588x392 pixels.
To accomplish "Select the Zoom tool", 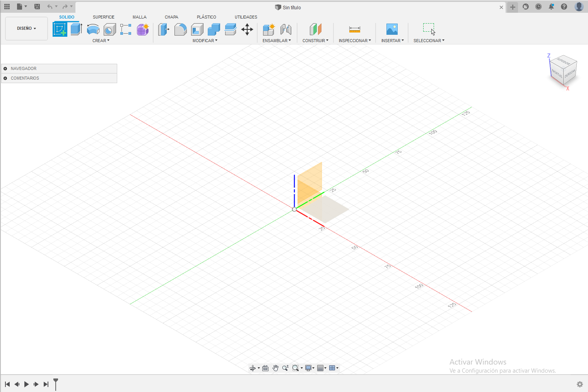I will pos(285,368).
